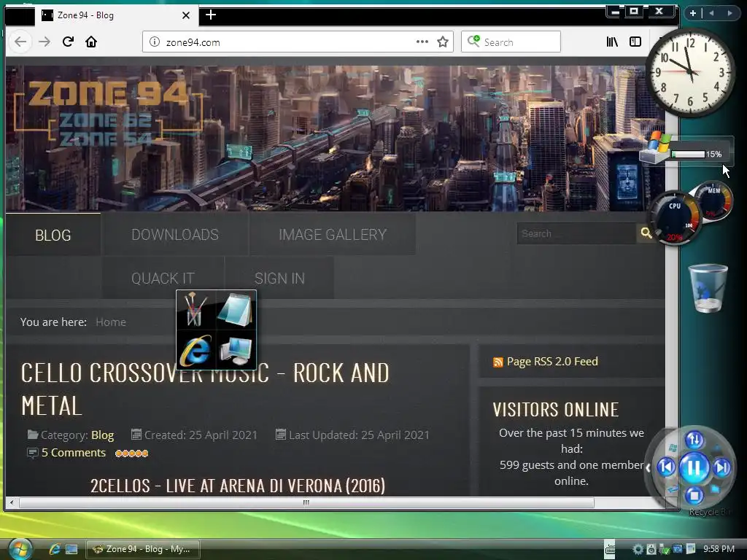Image resolution: width=747 pixels, height=560 pixels.
Task: Add a sidebar gadget with plus button
Action: pos(693,13)
